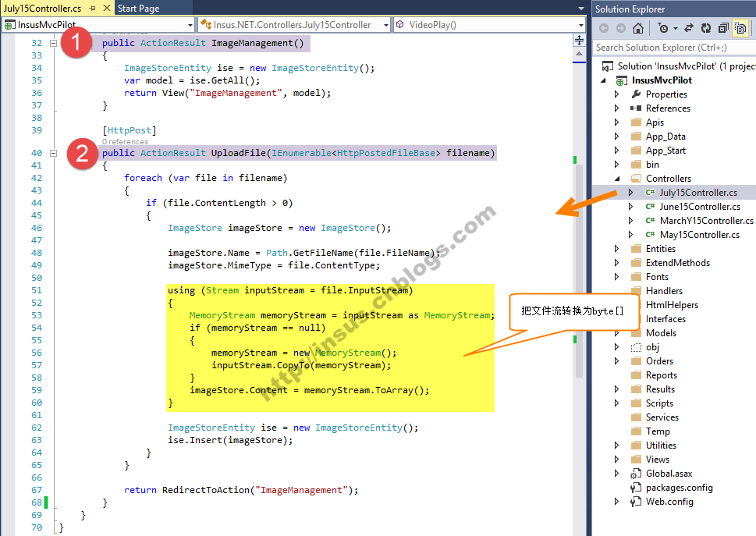Expand the Models folder

[x=616, y=333]
